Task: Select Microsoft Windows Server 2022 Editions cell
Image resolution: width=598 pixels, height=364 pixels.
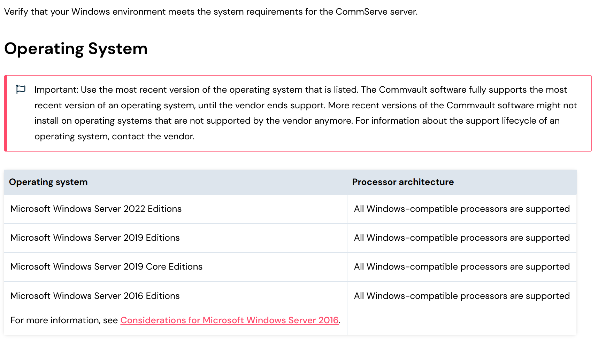Action: (175, 209)
